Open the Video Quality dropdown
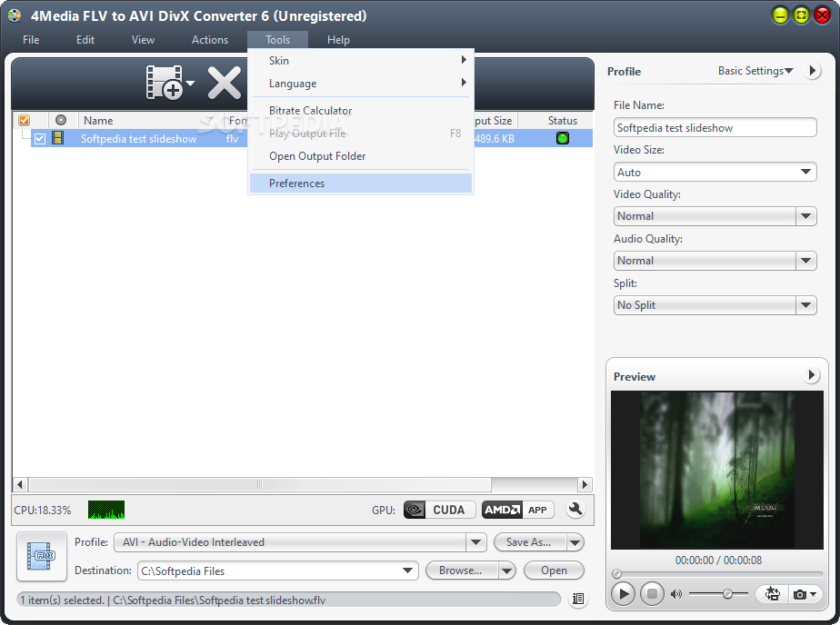 (x=805, y=216)
